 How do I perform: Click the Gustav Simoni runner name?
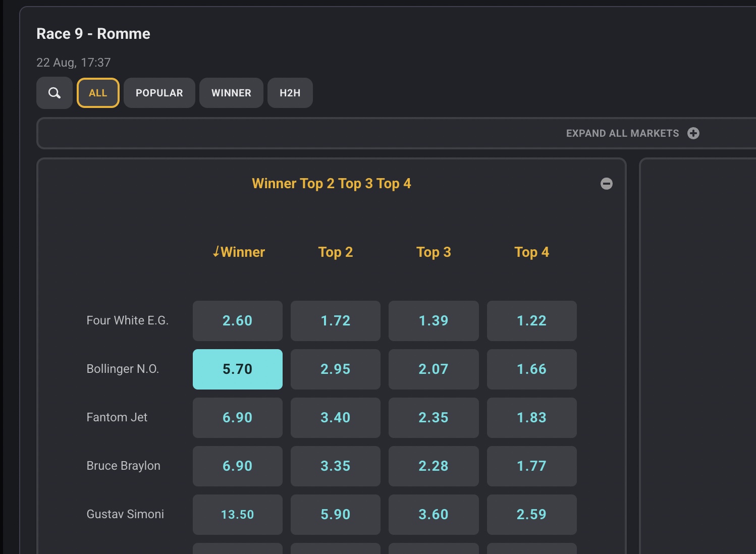point(125,514)
